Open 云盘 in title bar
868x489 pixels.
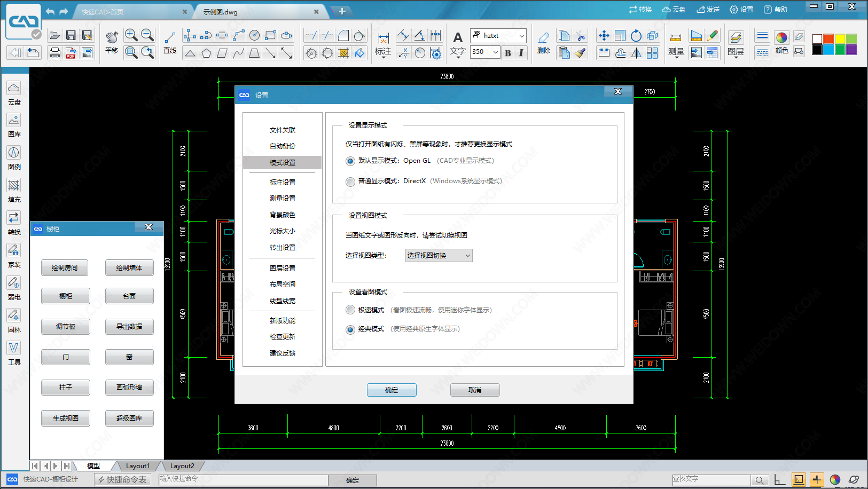pos(674,10)
